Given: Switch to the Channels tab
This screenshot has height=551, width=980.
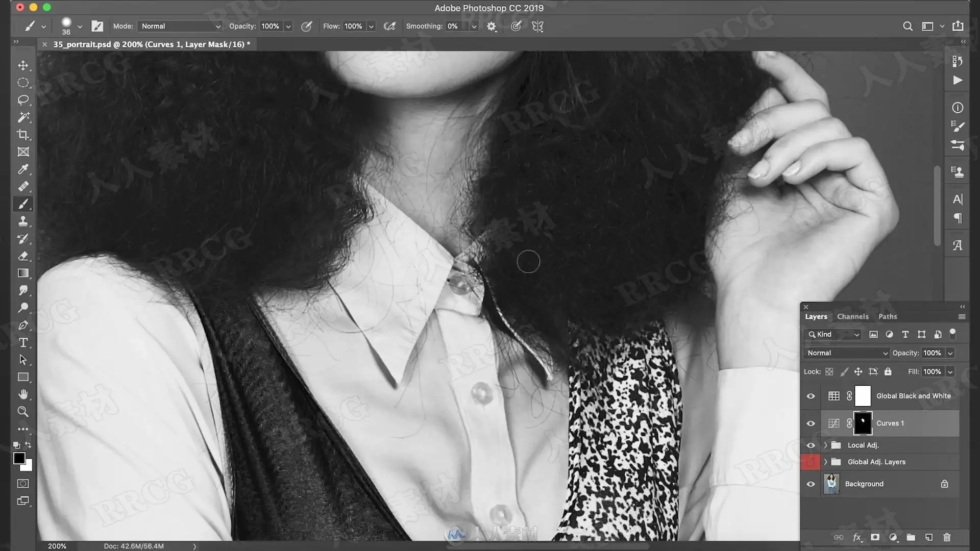Looking at the screenshot, I should [x=852, y=317].
